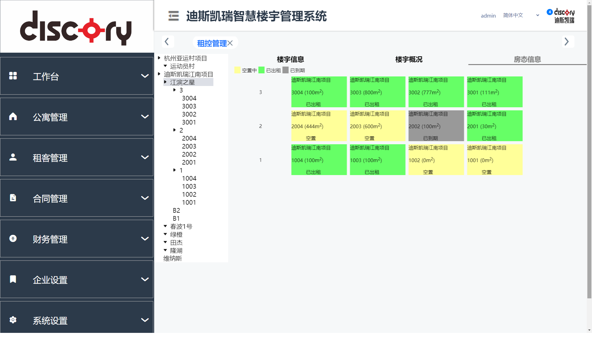Click the 系统设置 gear icon

tap(13, 320)
